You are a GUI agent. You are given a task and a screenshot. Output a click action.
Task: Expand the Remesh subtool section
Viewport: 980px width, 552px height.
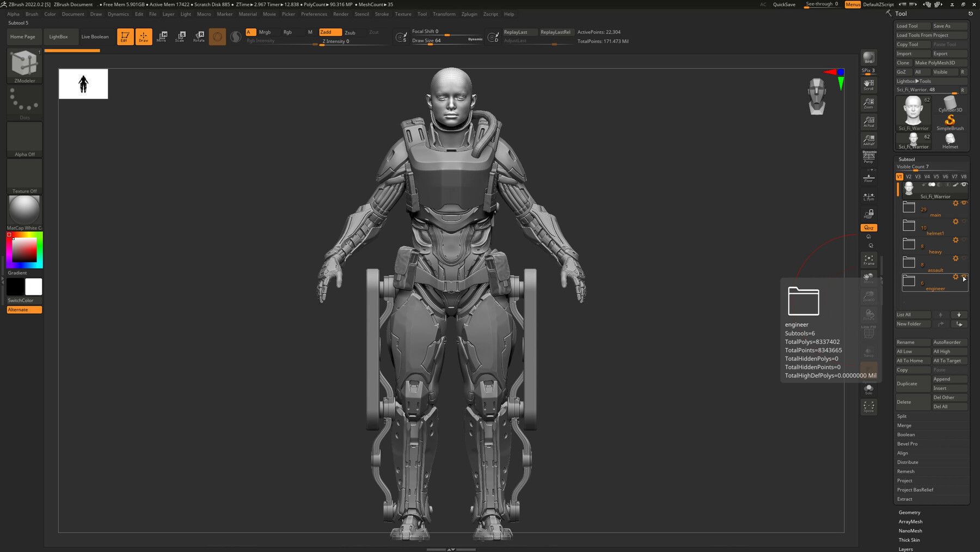pyautogui.click(x=905, y=471)
